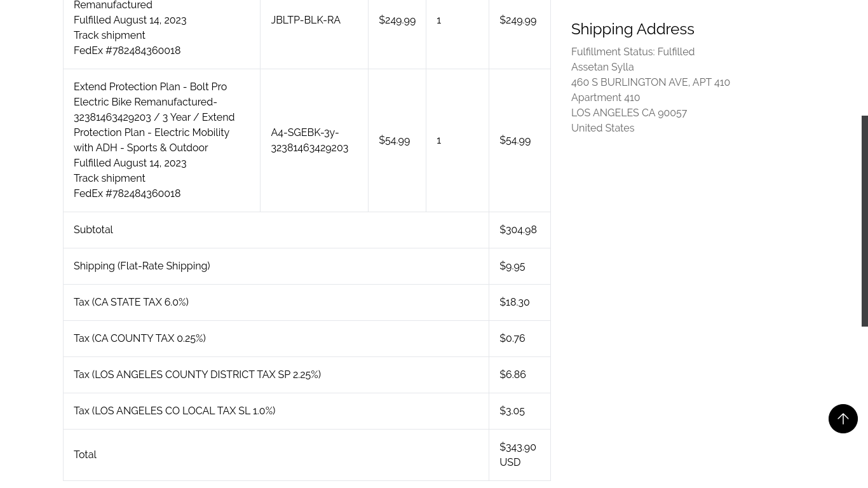Select the Extend Protection Plan product title
Screen dimensions: 868x488
[x=154, y=117]
